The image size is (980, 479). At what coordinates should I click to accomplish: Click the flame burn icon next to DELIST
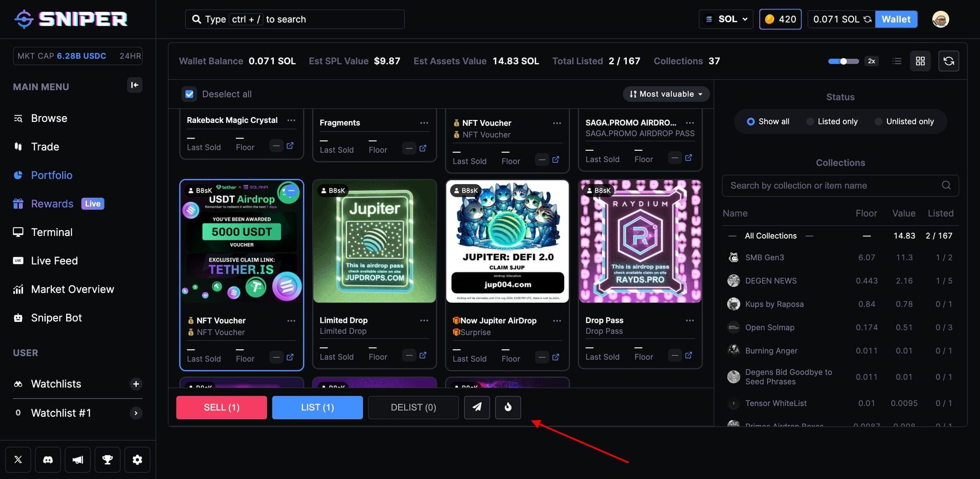pos(508,407)
